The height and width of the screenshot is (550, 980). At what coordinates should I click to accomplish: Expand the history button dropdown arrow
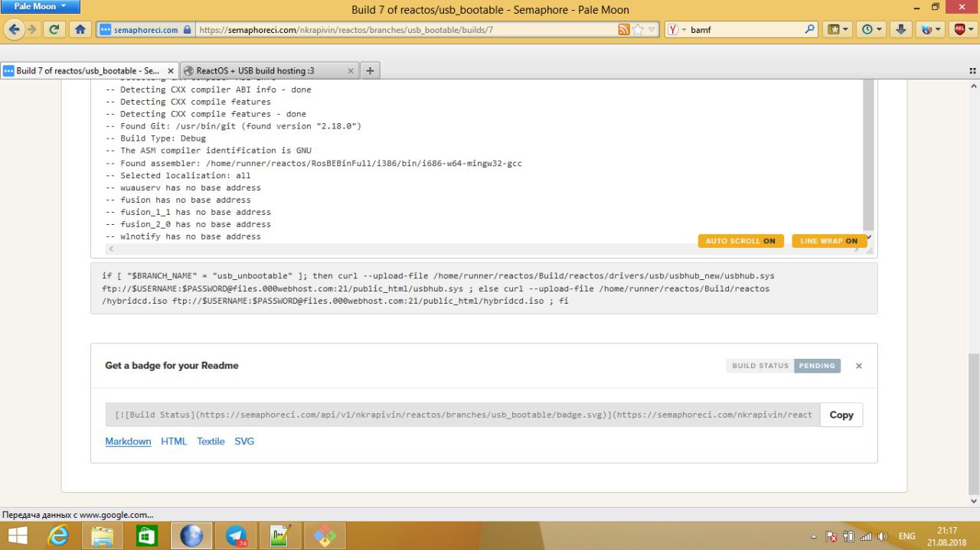880,30
